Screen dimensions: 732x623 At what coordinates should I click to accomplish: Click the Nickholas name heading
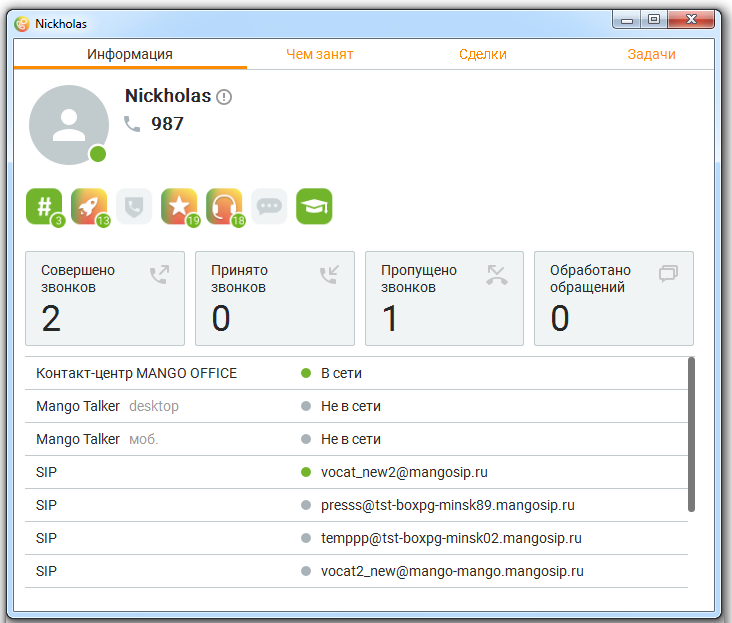[168, 96]
